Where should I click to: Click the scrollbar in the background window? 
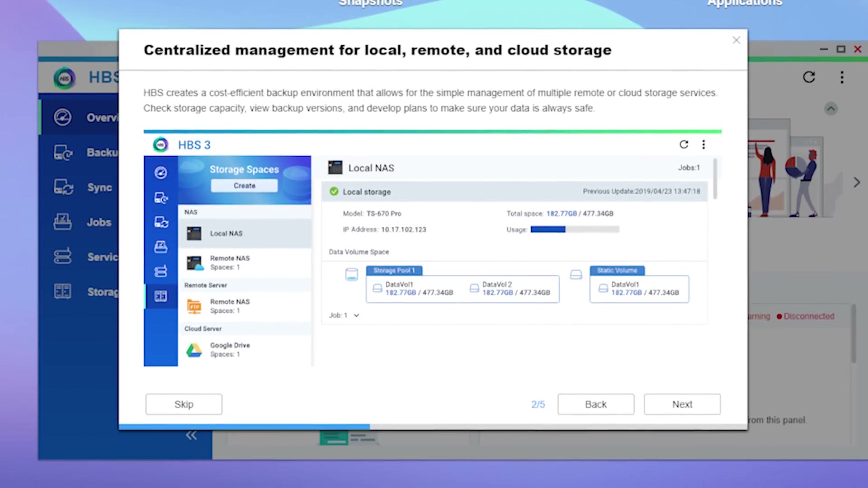click(853, 334)
